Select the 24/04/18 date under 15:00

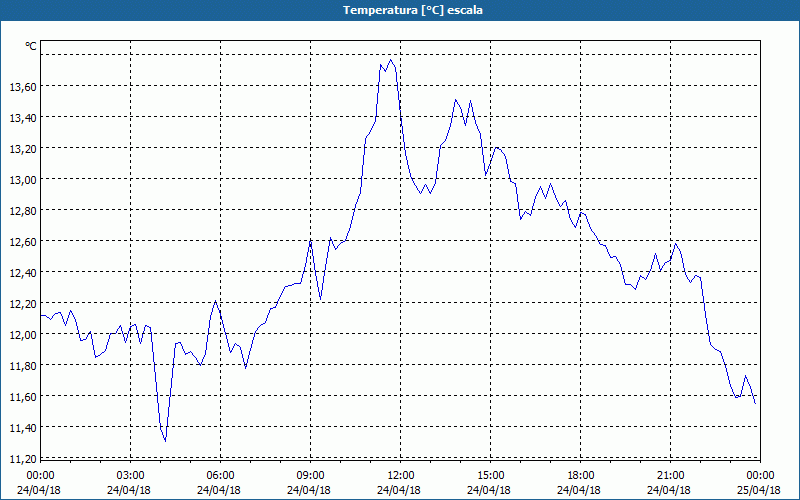point(489,490)
